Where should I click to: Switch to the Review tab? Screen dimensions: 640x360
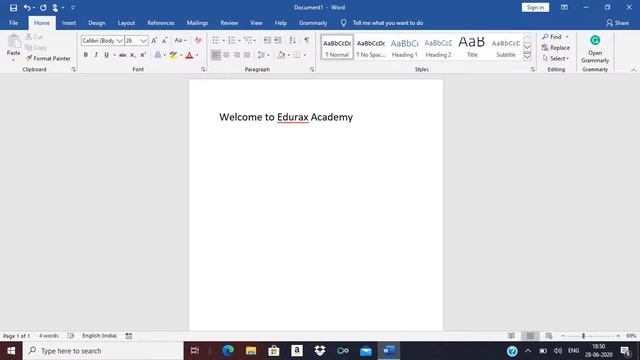click(229, 23)
